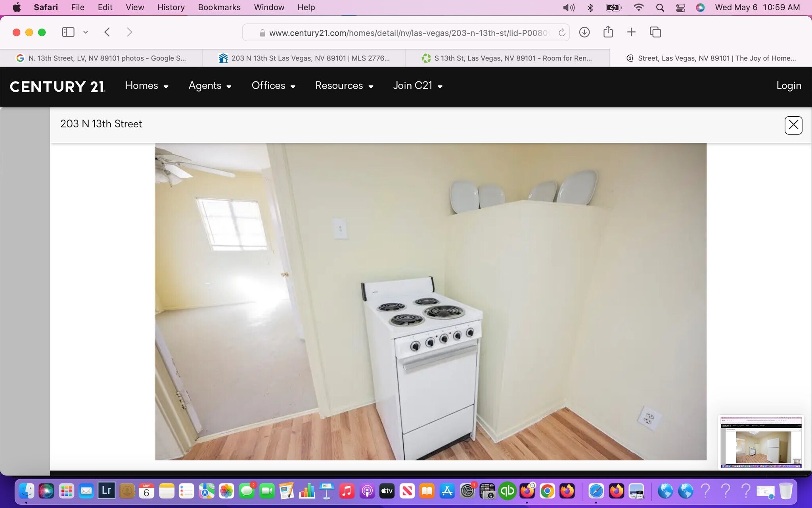The width and height of the screenshot is (812, 508).
Task: Open the Share menu in Safari
Action: tap(608, 32)
